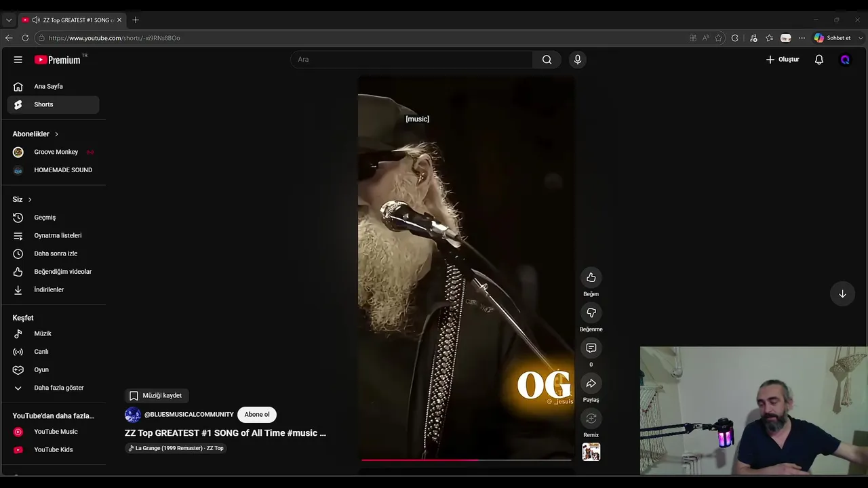Open Oynatma listeleri

54,235
